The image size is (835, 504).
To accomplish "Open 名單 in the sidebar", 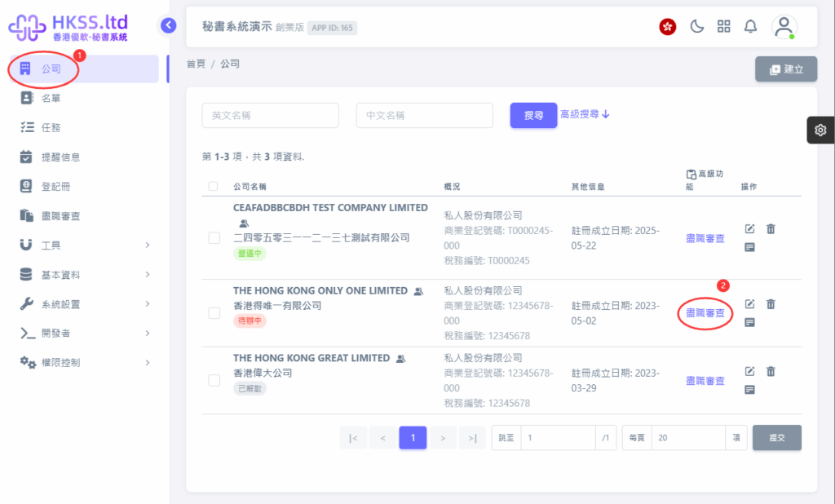I will [51, 98].
